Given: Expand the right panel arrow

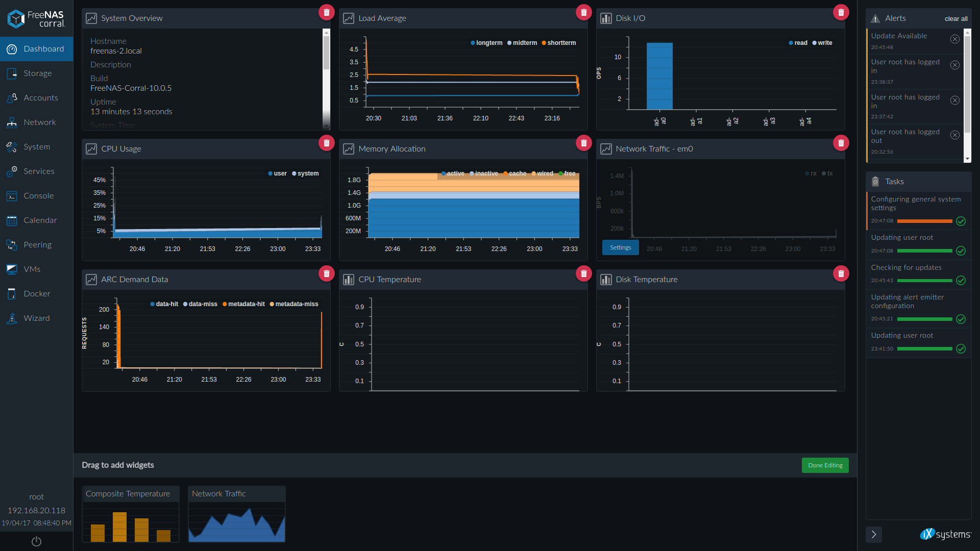Looking at the screenshot, I should click(874, 534).
